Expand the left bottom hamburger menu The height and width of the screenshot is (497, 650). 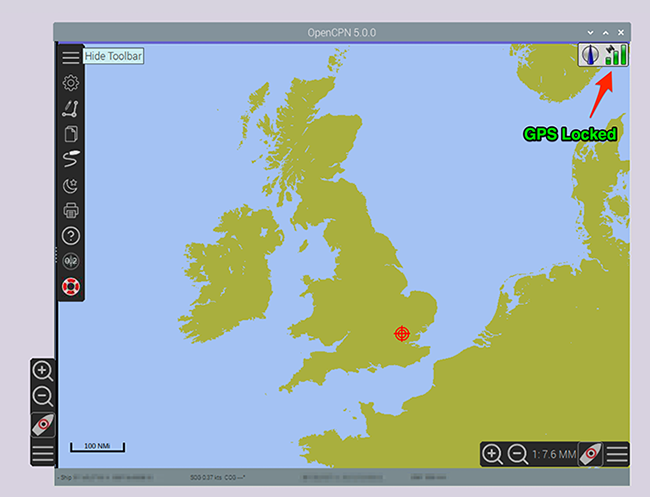(43, 454)
